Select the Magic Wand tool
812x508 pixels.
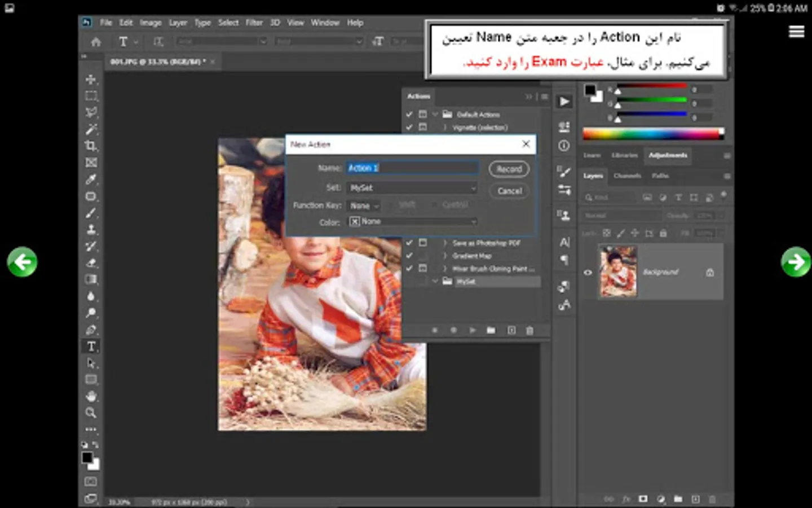91,129
